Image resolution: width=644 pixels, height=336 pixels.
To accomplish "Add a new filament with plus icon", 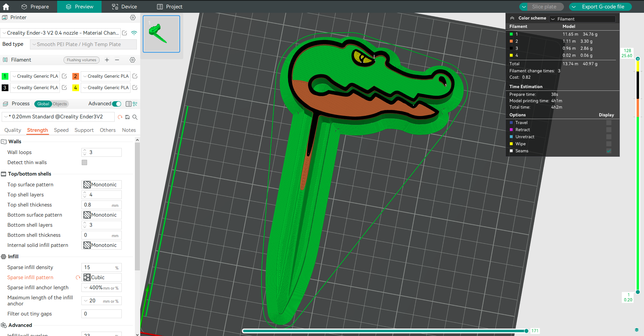I will [107, 60].
